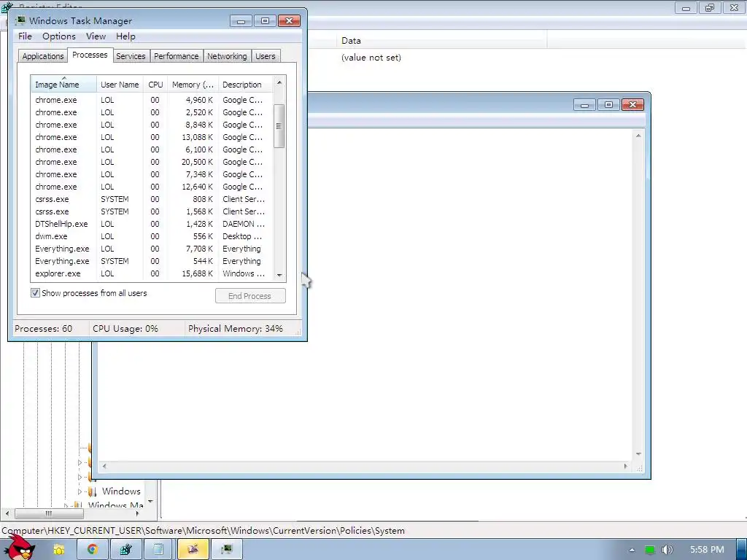Select the Everything.exe process owned by SYSTEM
747x560 pixels.
[x=152, y=261]
